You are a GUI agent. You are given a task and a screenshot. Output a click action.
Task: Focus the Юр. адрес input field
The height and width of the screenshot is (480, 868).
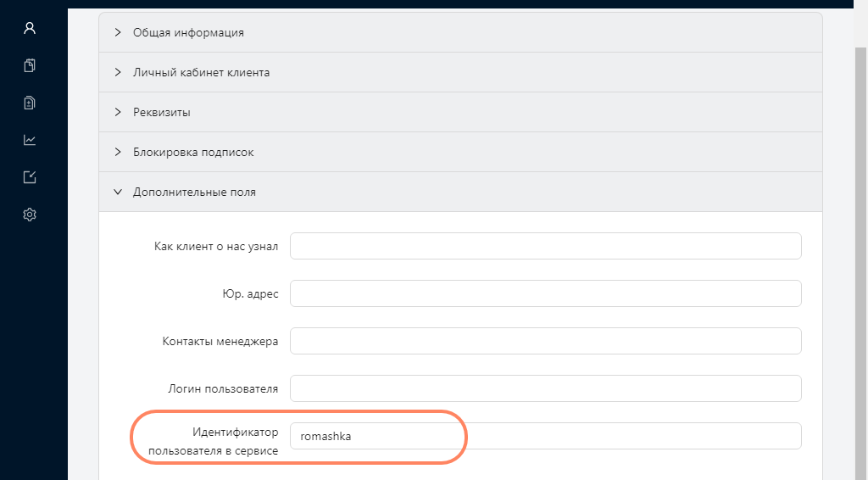coord(546,293)
